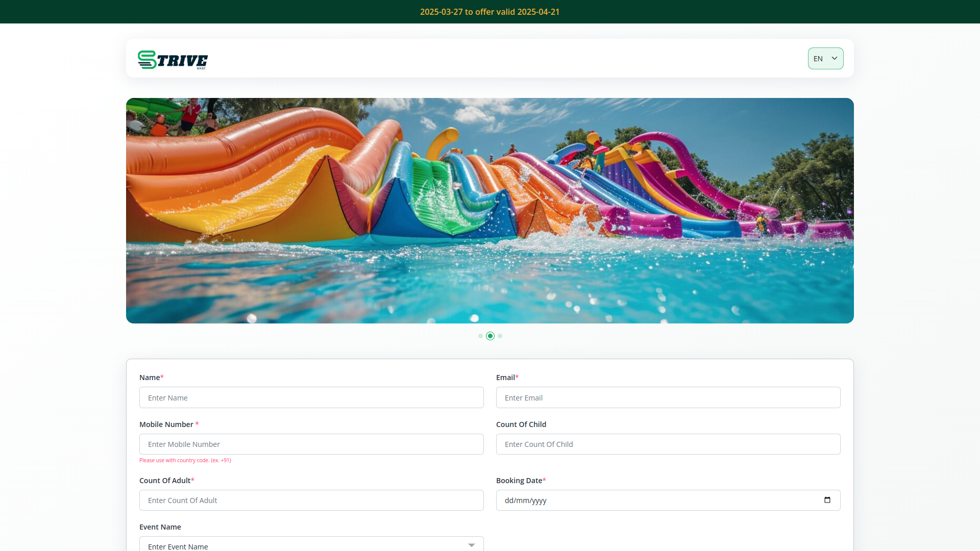This screenshot has width=980, height=551.
Task: Click the Mobile Number label
Action: pyautogui.click(x=166, y=424)
